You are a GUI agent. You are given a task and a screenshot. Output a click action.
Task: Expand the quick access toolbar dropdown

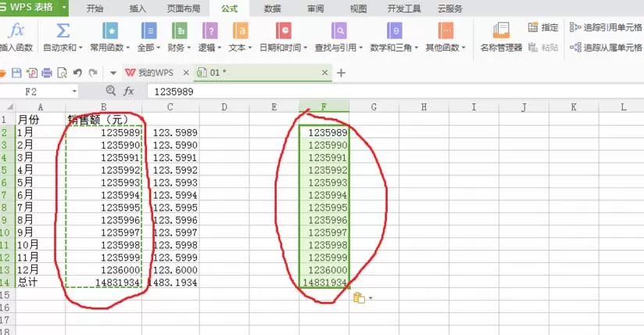point(113,74)
